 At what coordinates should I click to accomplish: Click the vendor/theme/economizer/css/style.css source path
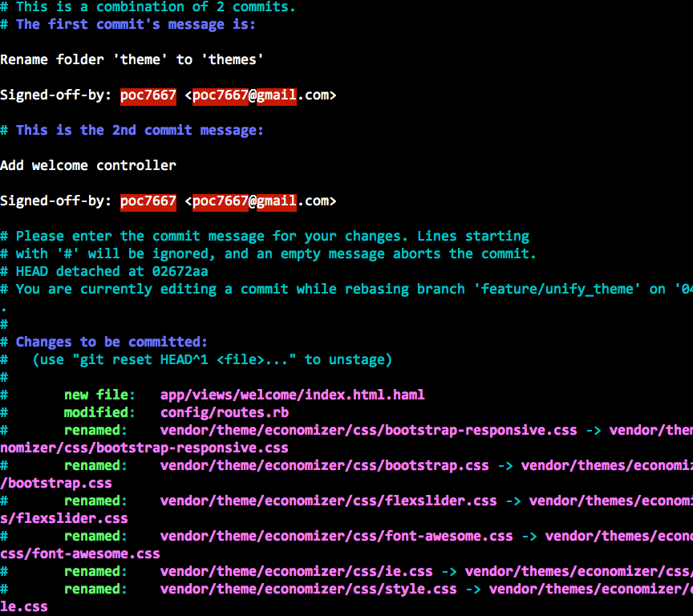point(308,590)
